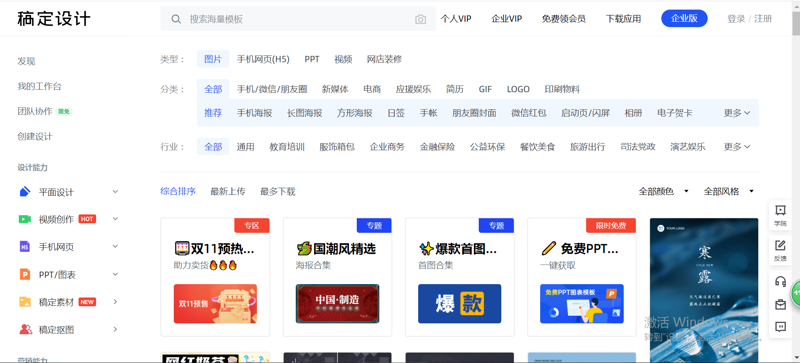Expand the 手机网页 submenu chevron
This screenshot has height=363, width=800.
pos(115,247)
